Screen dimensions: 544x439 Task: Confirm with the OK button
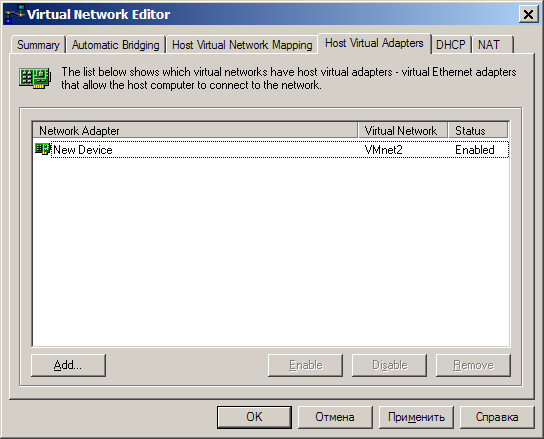pyautogui.click(x=254, y=417)
